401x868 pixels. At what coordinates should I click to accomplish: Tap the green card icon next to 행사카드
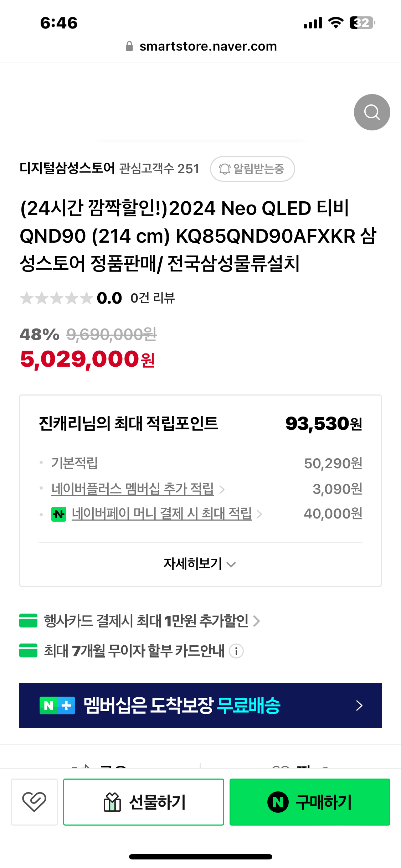coord(29,620)
